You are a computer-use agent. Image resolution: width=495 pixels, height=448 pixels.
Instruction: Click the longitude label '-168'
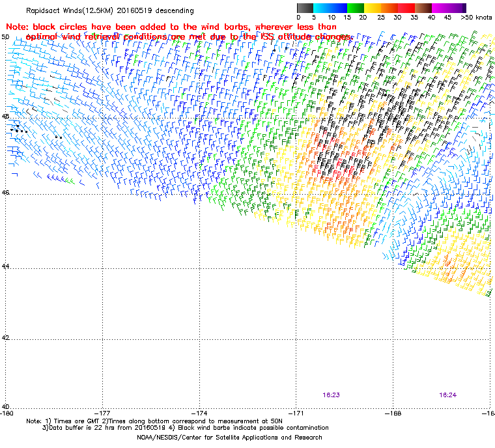click(x=393, y=413)
